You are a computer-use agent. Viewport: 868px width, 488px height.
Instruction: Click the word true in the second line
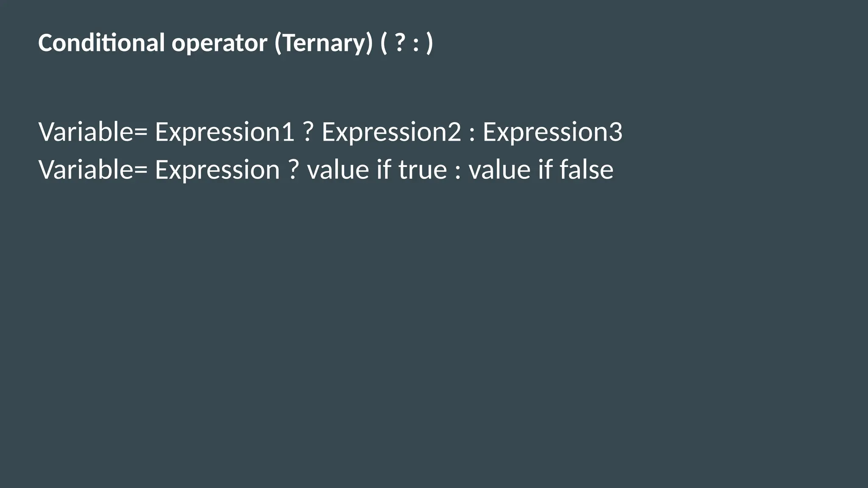(423, 170)
